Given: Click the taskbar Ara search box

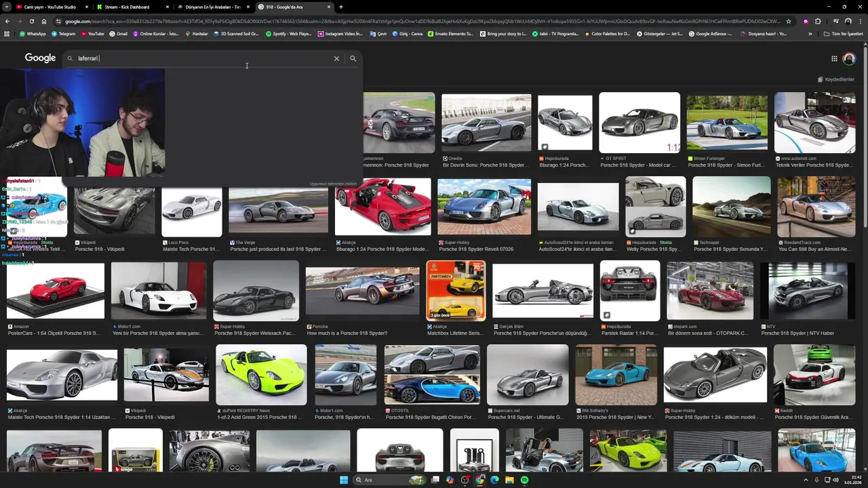Looking at the screenshot, I should [x=389, y=480].
